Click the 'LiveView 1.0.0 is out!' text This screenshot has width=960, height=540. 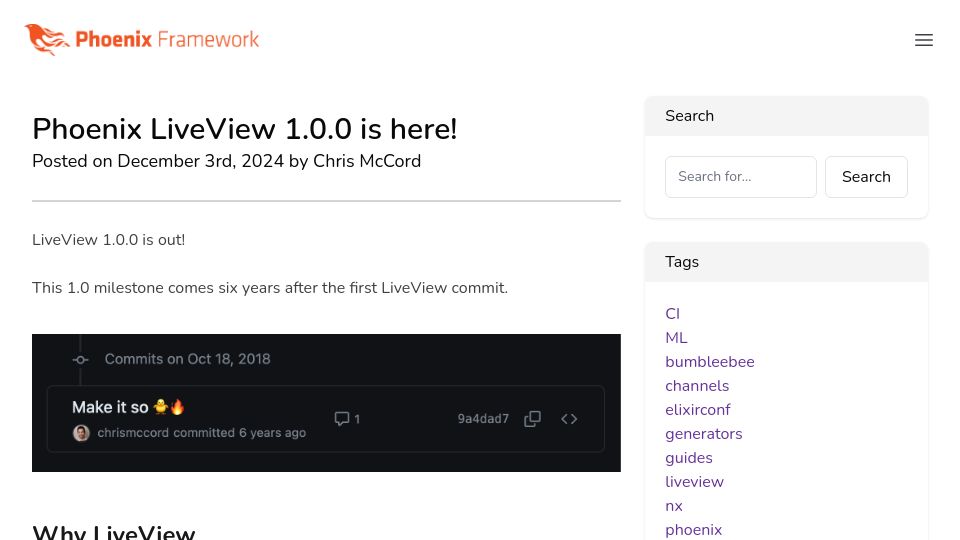click(108, 240)
